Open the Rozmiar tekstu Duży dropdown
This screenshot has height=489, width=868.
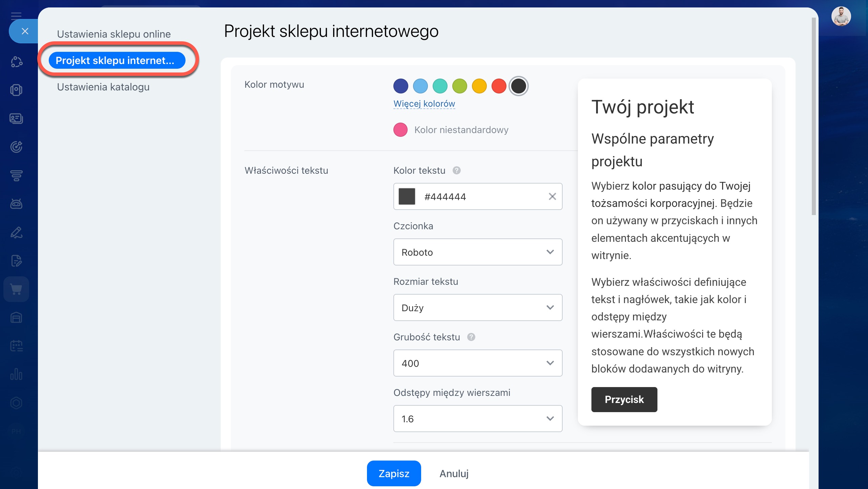coord(477,307)
